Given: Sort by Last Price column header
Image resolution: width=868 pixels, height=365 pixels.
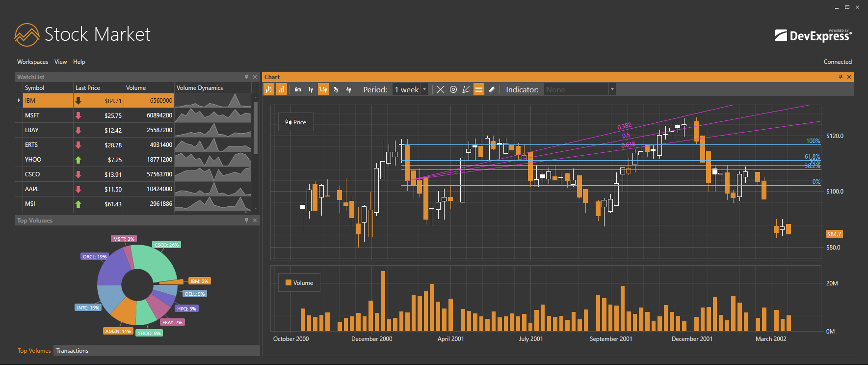Looking at the screenshot, I should click(x=99, y=88).
